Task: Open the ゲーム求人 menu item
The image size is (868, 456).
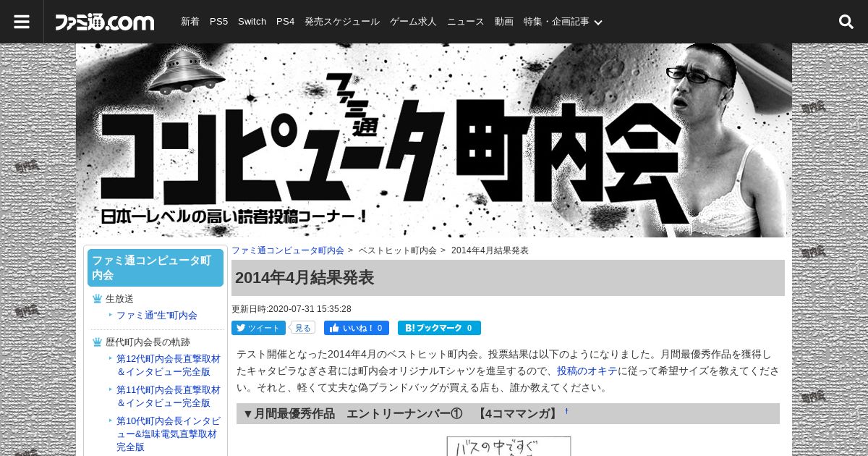Action: click(x=413, y=22)
